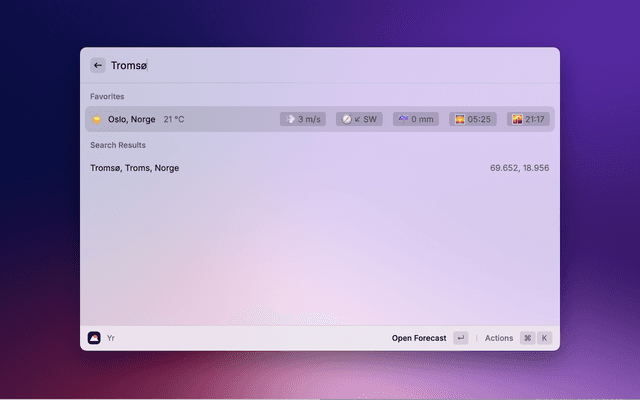Image resolution: width=640 pixels, height=400 pixels.
Task: Click the Enter key hint icon
Action: coord(460,338)
